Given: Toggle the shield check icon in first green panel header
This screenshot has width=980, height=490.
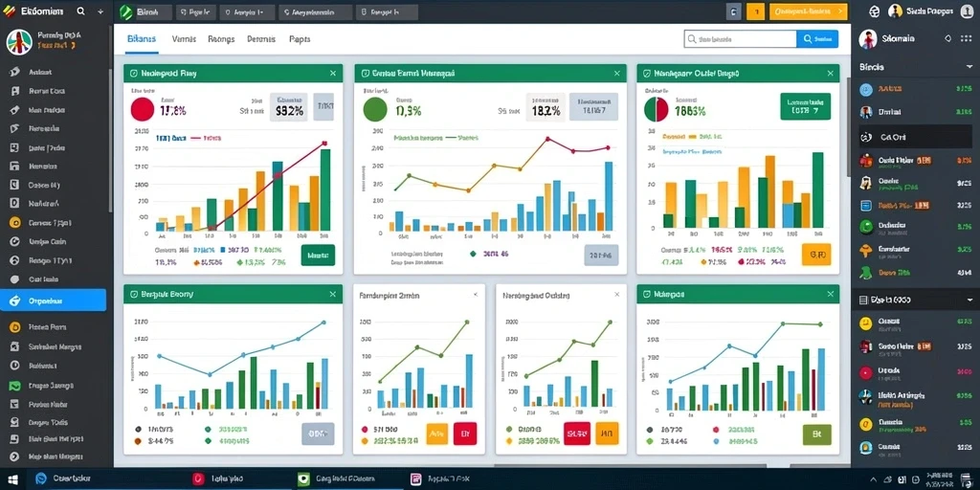Looking at the screenshot, I should coord(134,74).
